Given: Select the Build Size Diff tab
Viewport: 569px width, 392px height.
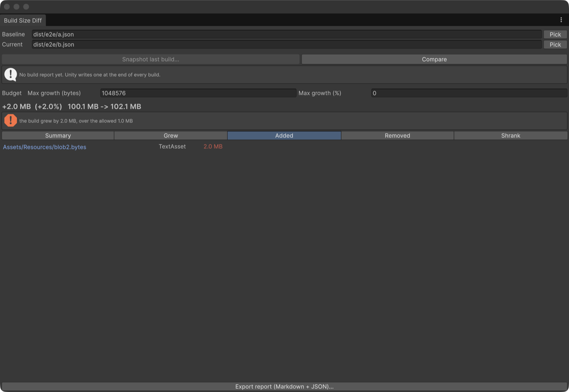Looking at the screenshot, I should click(23, 20).
